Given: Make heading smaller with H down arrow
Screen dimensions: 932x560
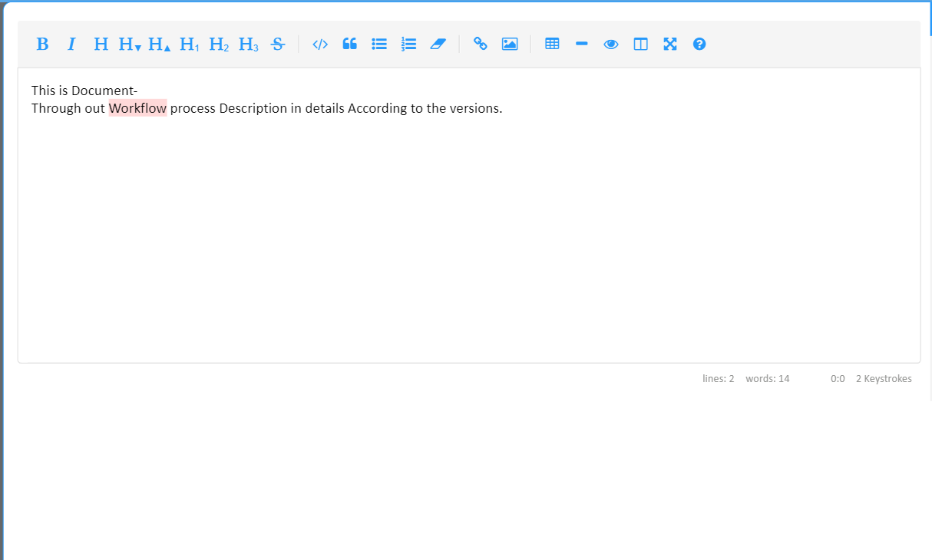Looking at the screenshot, I should coord(130,44).
